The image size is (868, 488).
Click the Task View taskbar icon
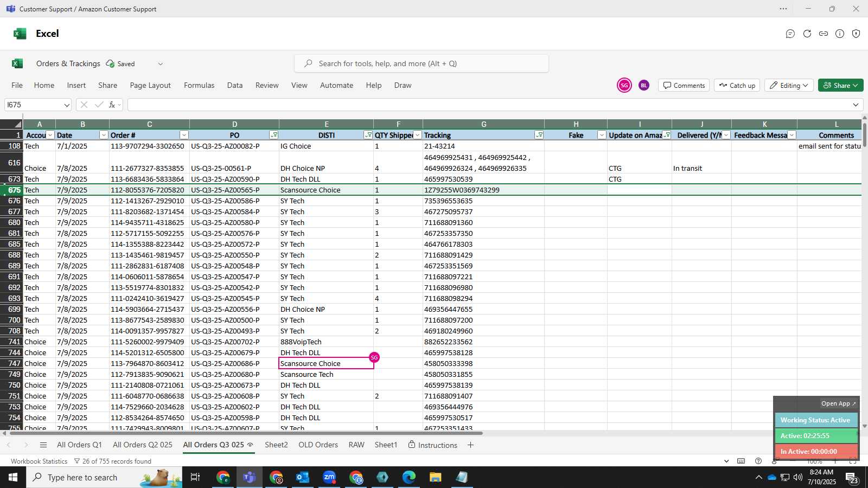point(195,477)
